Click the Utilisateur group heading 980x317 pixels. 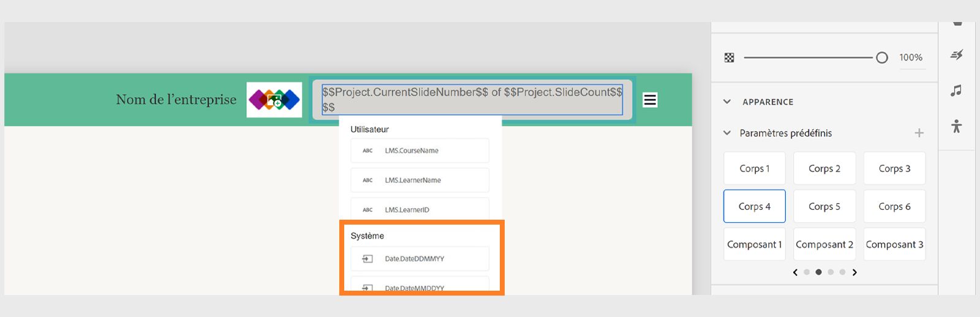pos(369,129)
